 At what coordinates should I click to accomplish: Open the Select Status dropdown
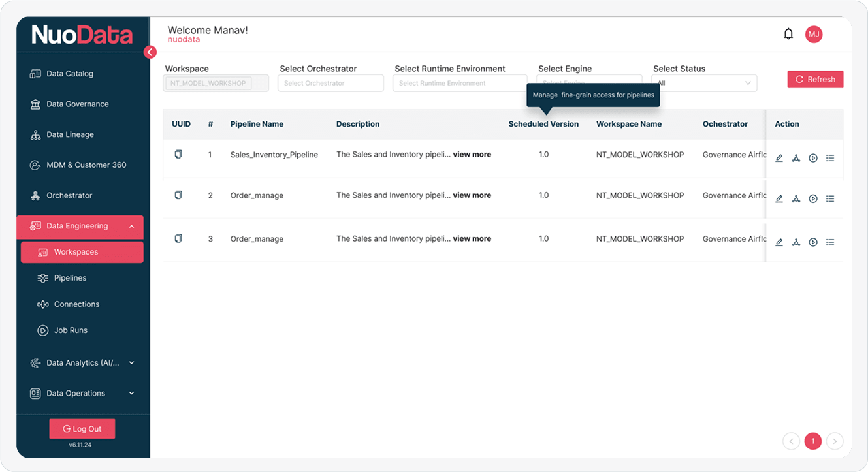tap(704, 83)
